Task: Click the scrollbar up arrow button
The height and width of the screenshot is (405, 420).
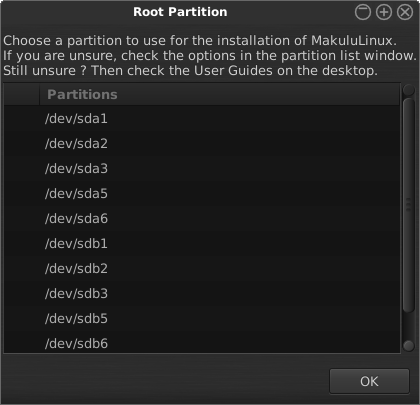Action: (x=409, y=90)
